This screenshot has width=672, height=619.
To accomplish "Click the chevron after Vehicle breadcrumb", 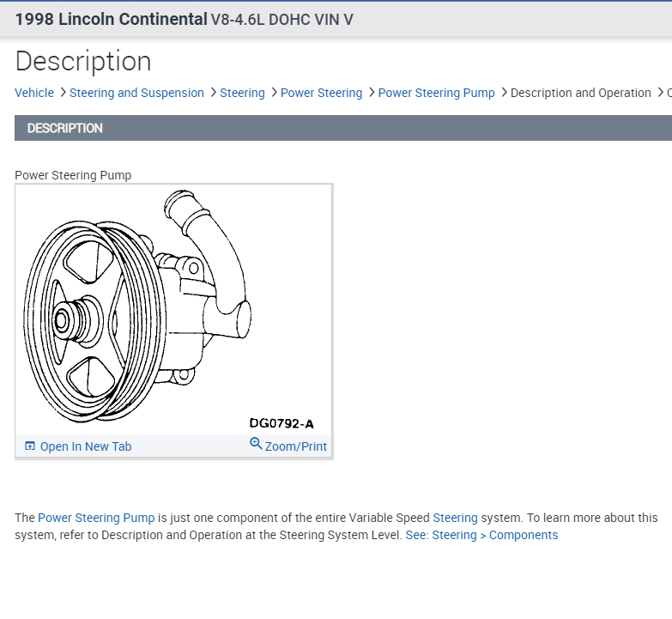I will pos(63,93).
